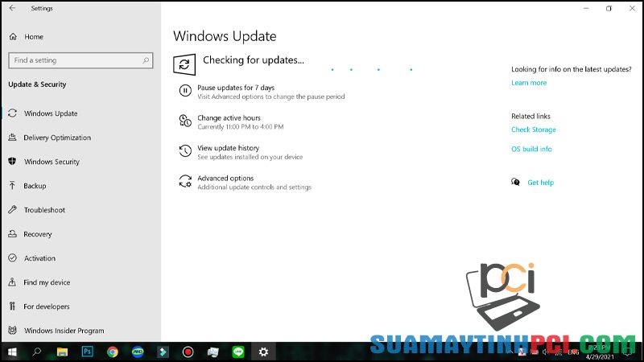
Task: Open the OS build info link
Action: coord(531,149)
